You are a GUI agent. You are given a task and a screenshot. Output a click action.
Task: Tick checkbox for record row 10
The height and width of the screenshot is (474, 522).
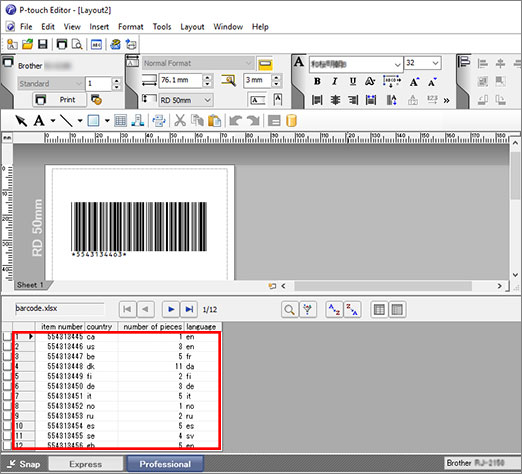[x=7, y=426]
